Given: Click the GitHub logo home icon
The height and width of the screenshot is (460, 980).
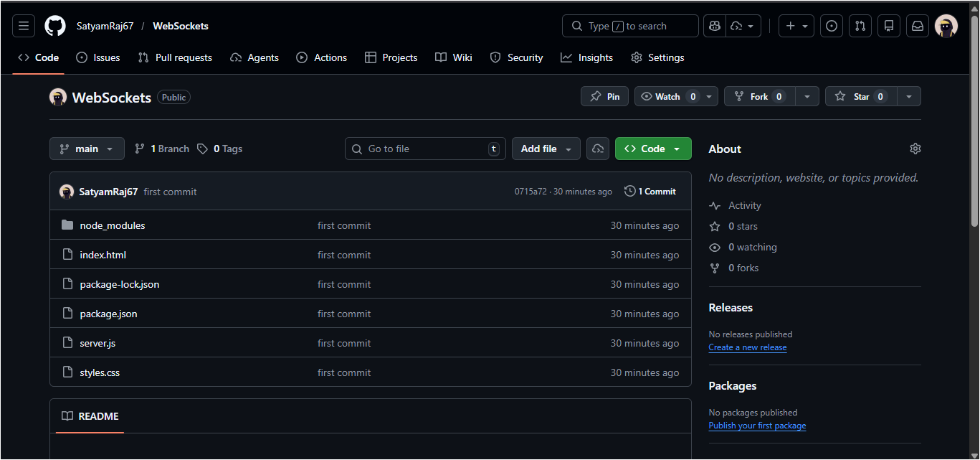Looking at the screenshot, I should (55, 26).
